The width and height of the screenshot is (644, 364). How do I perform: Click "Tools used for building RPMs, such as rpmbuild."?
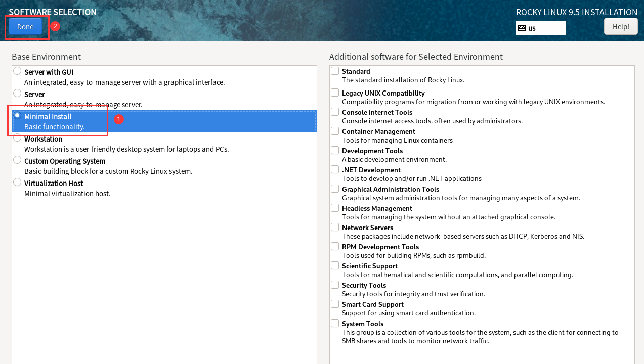tap(414, 255)
